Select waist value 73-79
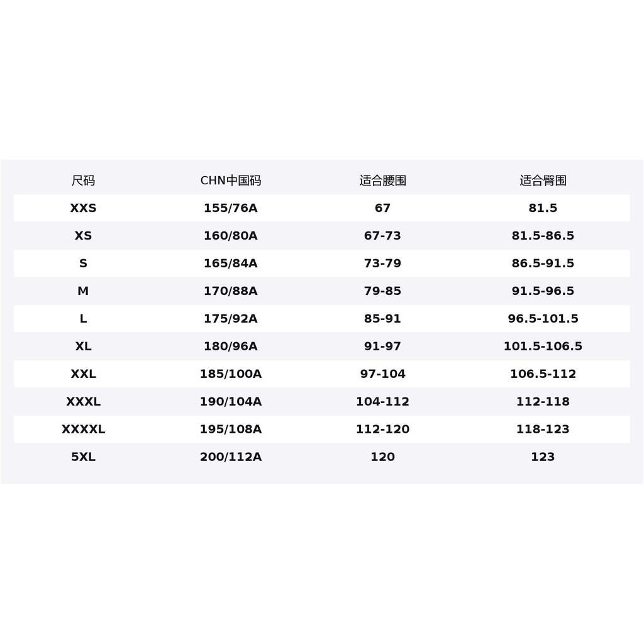This screenshot has height=644, width=644. (382, 264)
